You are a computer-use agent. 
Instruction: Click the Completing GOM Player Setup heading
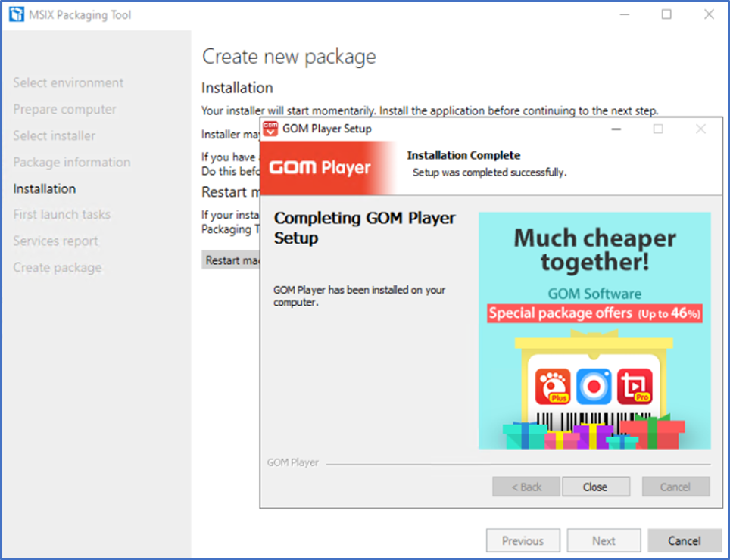[x=364, y=228]
